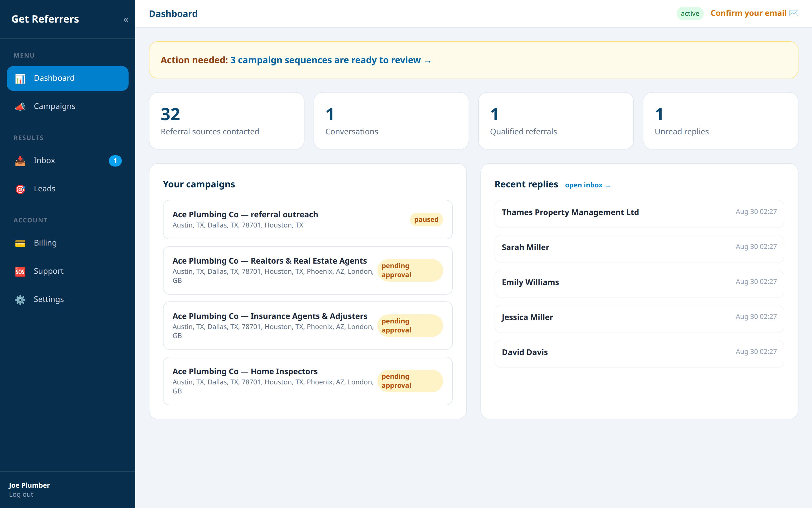Open David Davis's reply
The image size is (812, 508).
639,354
